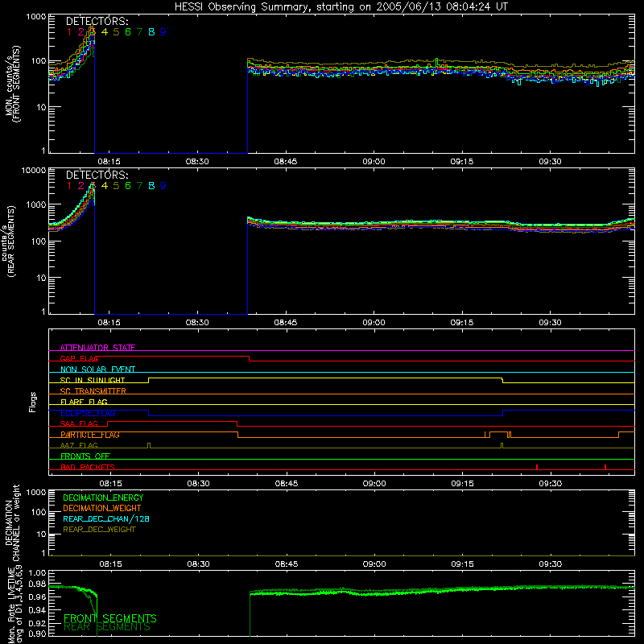Click 'DETECTORS:' label in rear segments panel

click(97, 175)
